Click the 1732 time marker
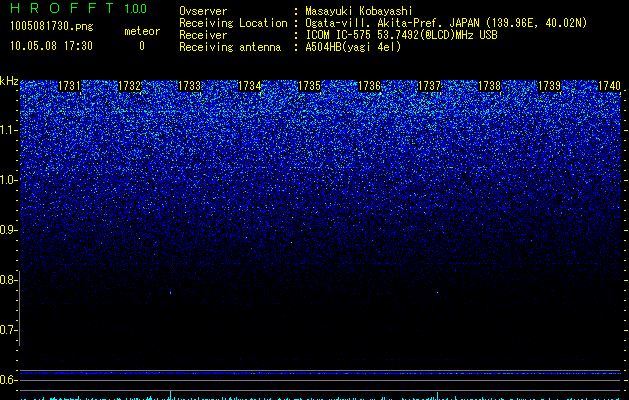The width and height of the screenshot is (629, 400). coord(129,86)
